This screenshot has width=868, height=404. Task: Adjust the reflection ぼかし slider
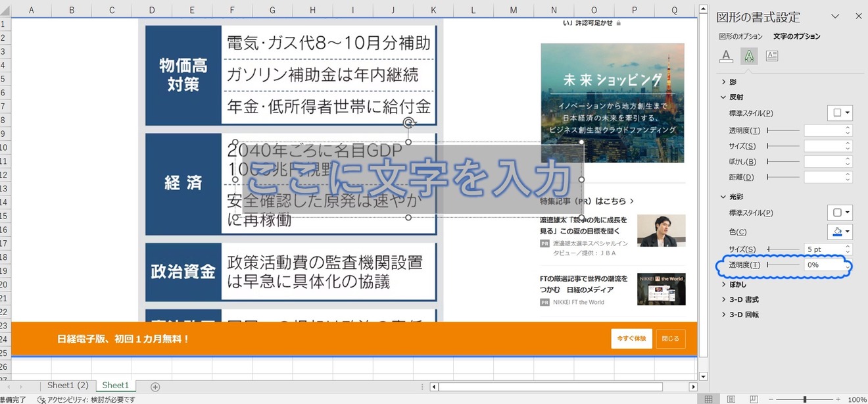783,162
